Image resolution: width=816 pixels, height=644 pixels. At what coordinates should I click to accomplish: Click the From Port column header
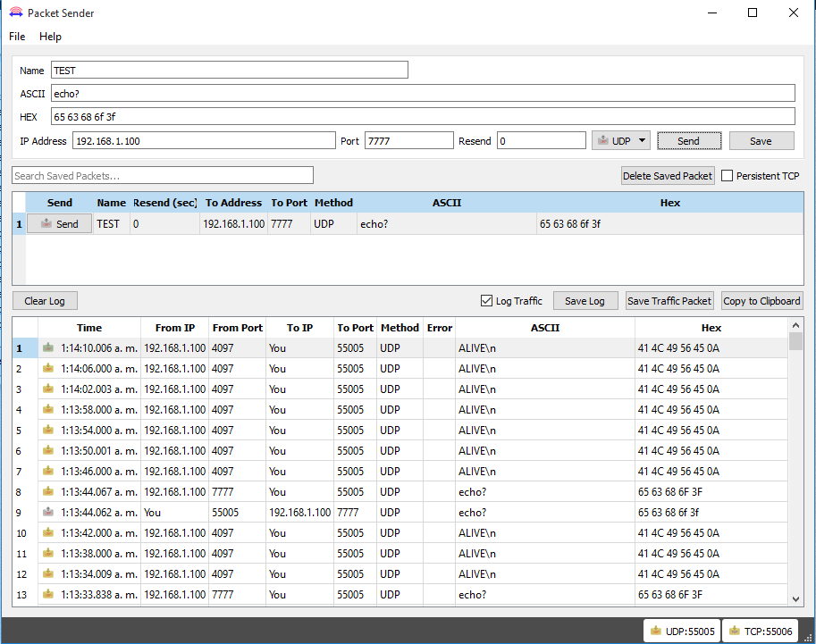coord(238,328)
